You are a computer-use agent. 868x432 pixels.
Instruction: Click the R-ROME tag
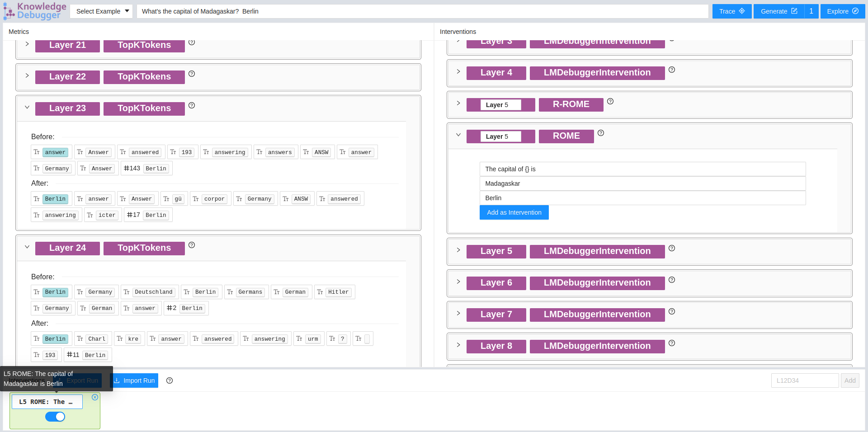click(x=571, y=104)
